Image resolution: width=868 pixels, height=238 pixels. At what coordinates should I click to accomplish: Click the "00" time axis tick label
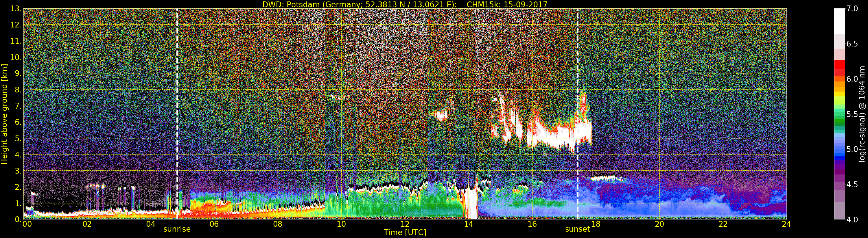click(x=27, y=224)
